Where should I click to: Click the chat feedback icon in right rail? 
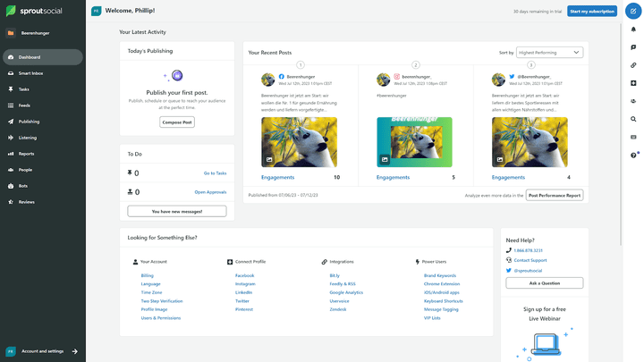point(633,47)
